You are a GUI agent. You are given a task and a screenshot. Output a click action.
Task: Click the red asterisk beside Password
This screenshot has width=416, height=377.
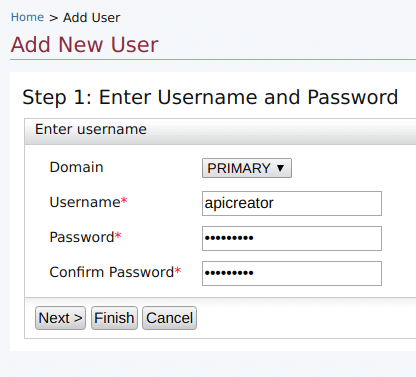(x=118, y=235)
